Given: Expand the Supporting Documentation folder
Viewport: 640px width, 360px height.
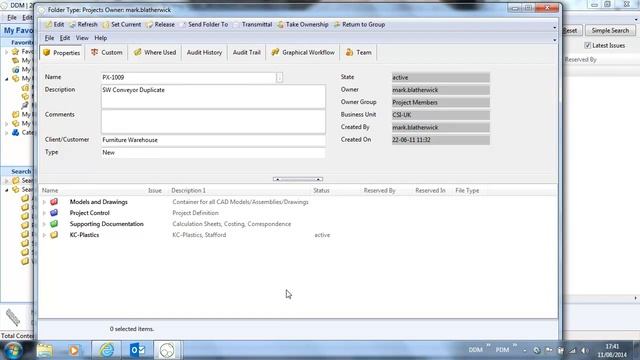Looking at the screenshot, I should tap(44, 224).
